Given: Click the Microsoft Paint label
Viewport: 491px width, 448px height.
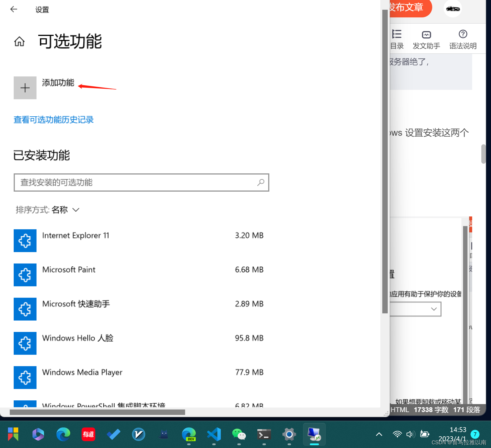Looking at the screenshot, I should coord(69,270).
